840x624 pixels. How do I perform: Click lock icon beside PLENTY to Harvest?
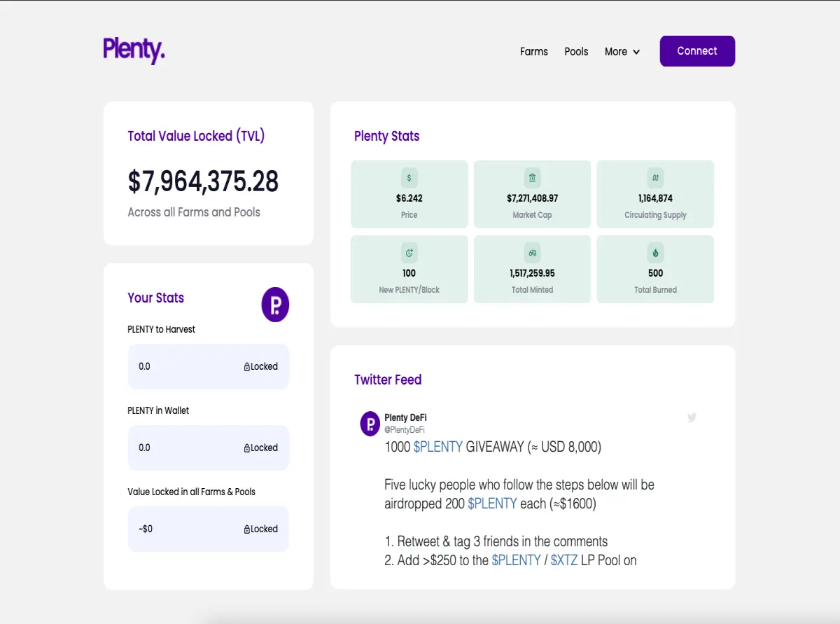point(247,367)
